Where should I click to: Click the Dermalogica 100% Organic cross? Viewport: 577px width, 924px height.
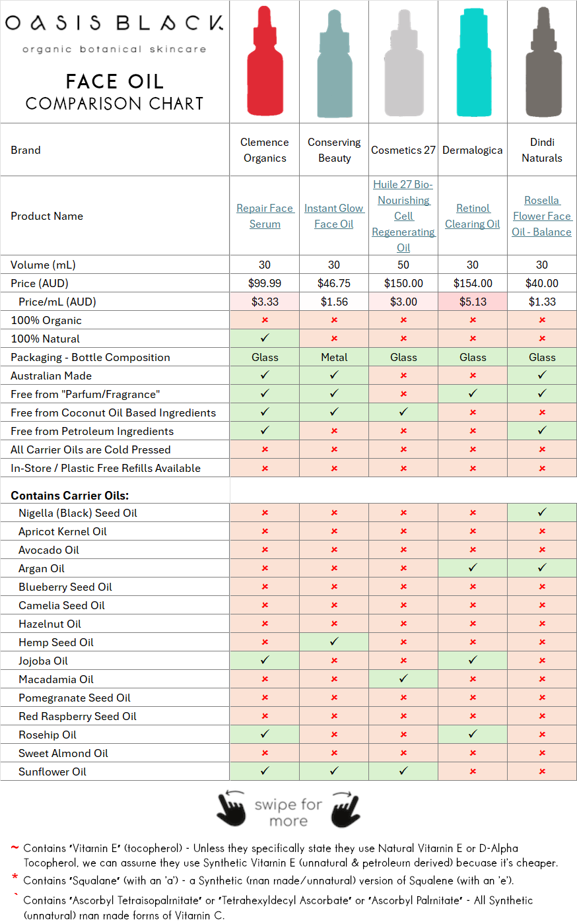473,320
